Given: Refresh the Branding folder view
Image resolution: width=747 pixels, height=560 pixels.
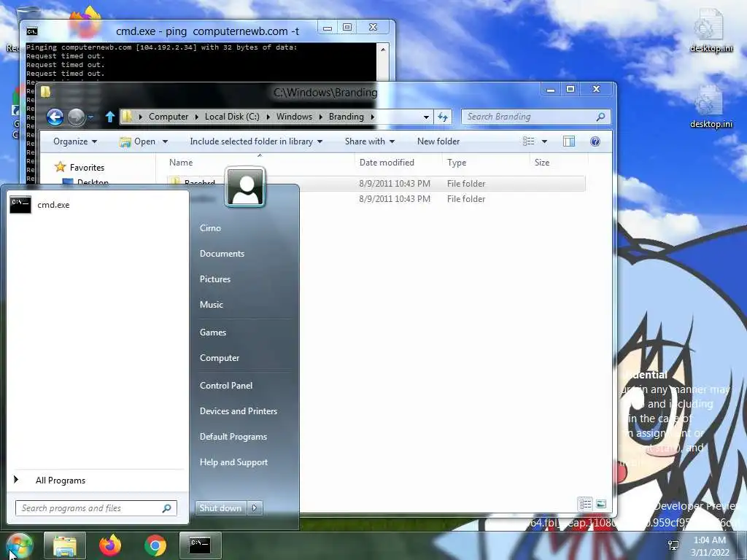Looking at the screenshot, I should click(x=443, y=117).
